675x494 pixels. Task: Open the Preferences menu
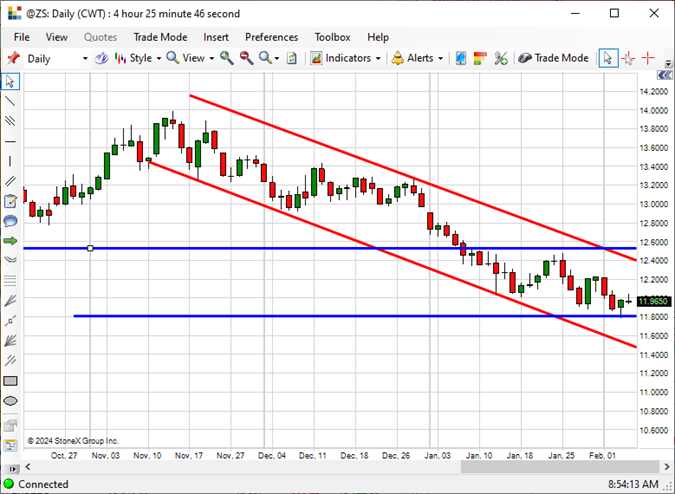click(x=272, y=37)
